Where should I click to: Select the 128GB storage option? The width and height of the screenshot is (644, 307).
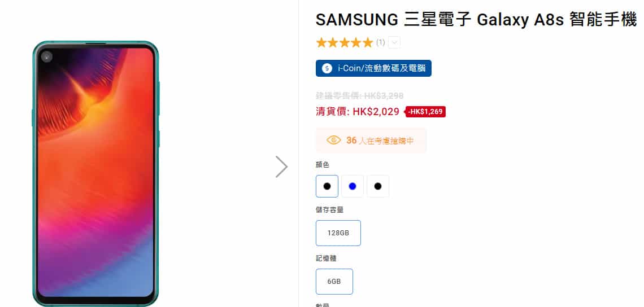coord(338,233)
